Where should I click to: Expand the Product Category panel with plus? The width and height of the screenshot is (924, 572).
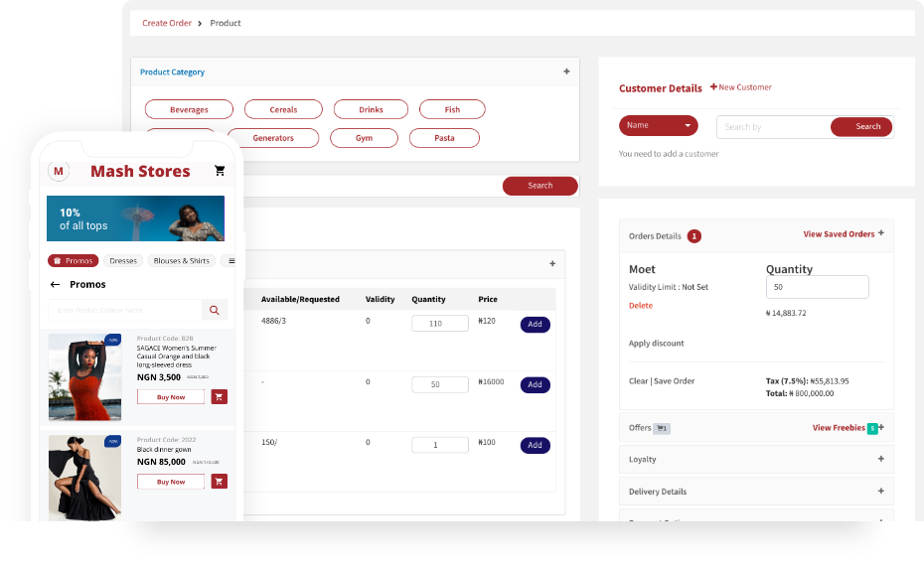[566, 71]
